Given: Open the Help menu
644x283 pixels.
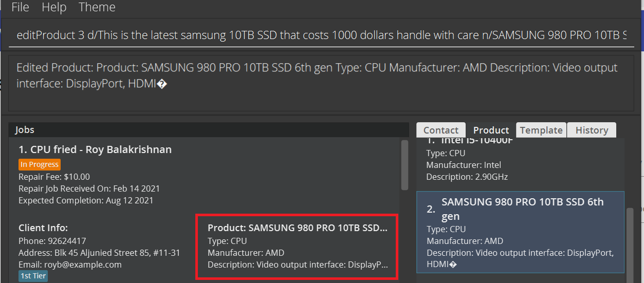Looking at the screenshot, I should (x=54, y=8).
